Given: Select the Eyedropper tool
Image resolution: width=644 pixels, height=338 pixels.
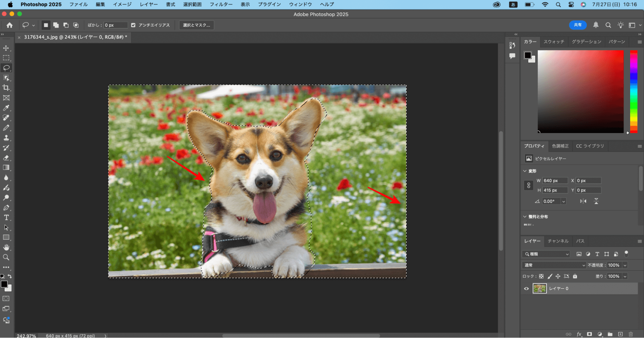Looking at the screenshot, I should pos(6,108).
